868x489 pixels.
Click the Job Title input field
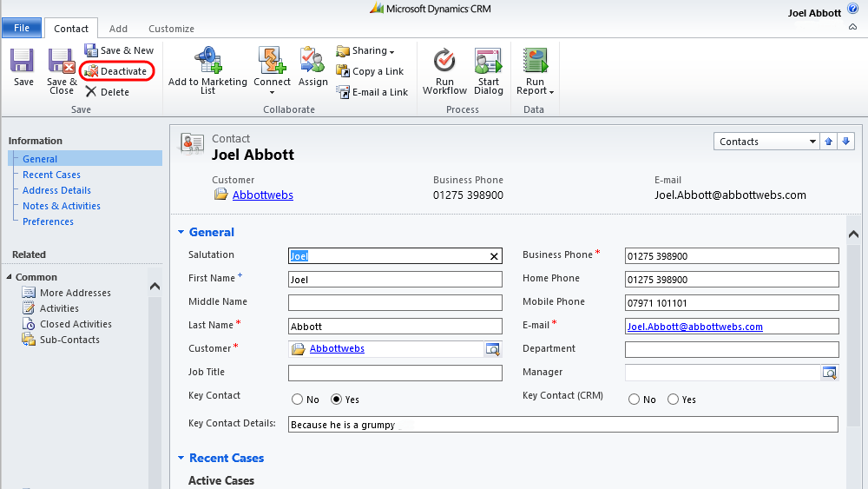pyautogui.click(x=395, y=373)
